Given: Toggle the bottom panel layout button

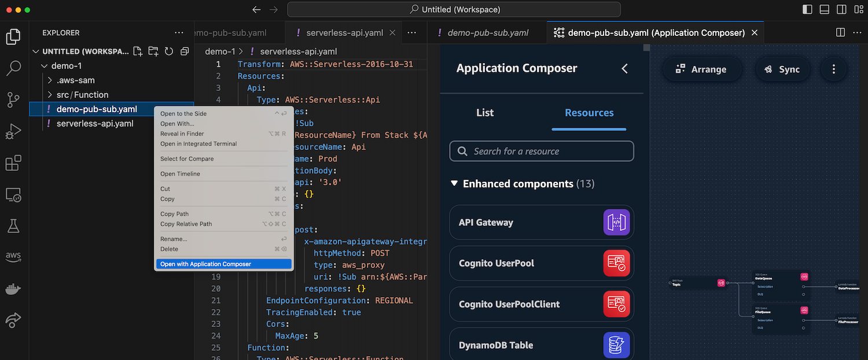Looking at the screenshot, I should (825, 9).
